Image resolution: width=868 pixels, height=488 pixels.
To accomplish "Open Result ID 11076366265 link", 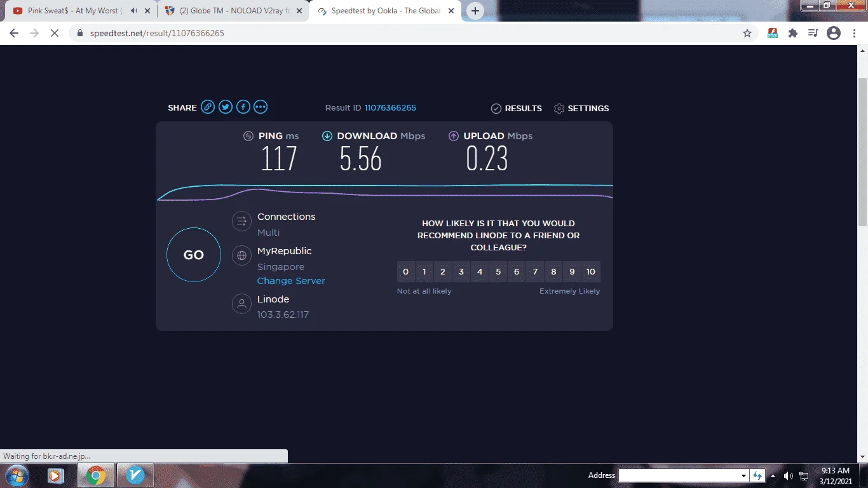I will (390, 108).
